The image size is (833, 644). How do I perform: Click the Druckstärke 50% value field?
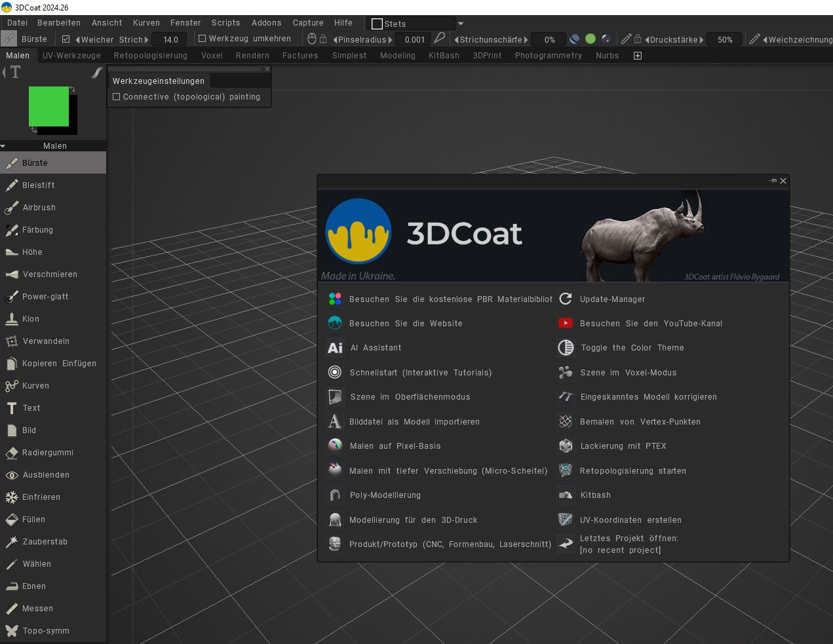[725, 39]
